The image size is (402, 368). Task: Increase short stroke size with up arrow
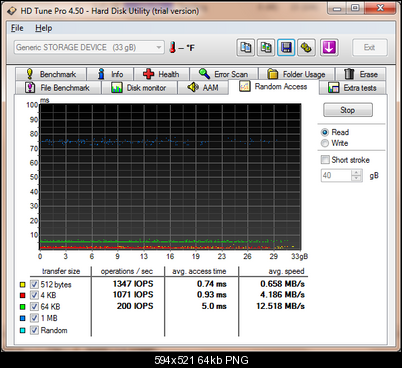pos(356,173)
